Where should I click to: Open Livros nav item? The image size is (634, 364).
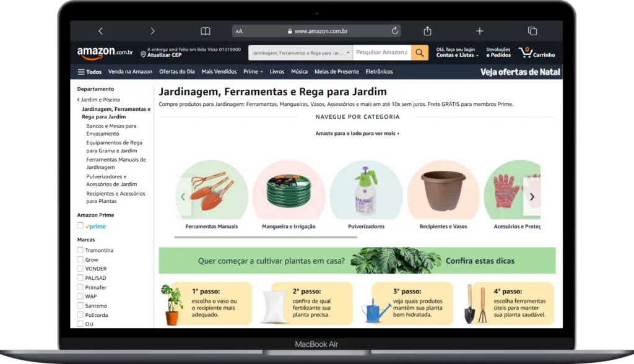point(277,72)
